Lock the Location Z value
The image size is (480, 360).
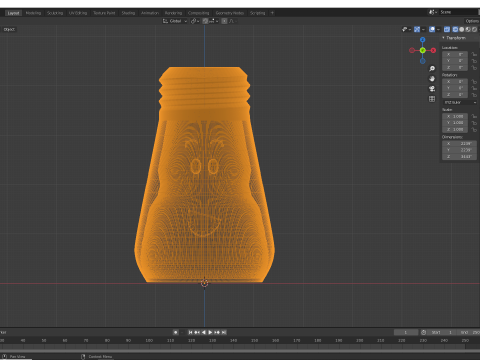point(474,68)
